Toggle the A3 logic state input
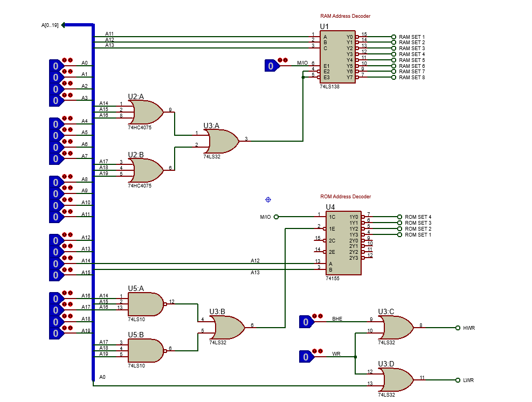This screenshot has height=402, width=532. point(56,101)
